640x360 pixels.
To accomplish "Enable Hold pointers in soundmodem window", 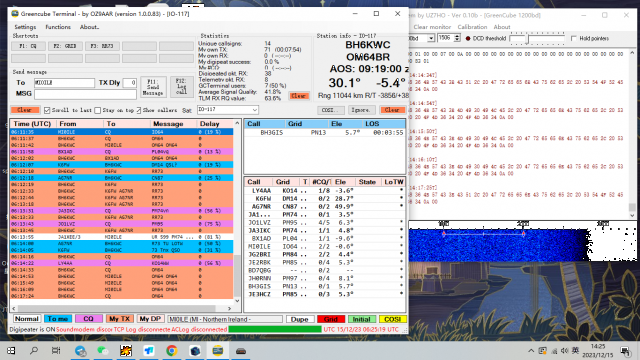I will pos(573,38).
